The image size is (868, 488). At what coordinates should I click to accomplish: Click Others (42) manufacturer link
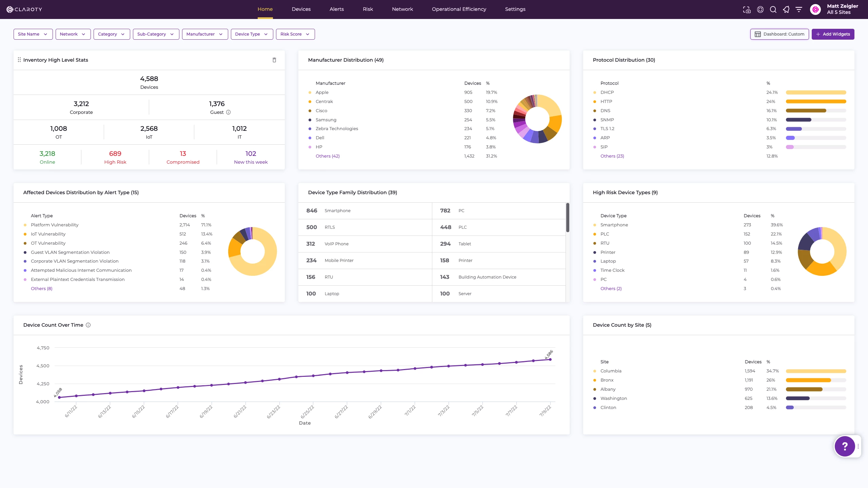coord(327,156)
